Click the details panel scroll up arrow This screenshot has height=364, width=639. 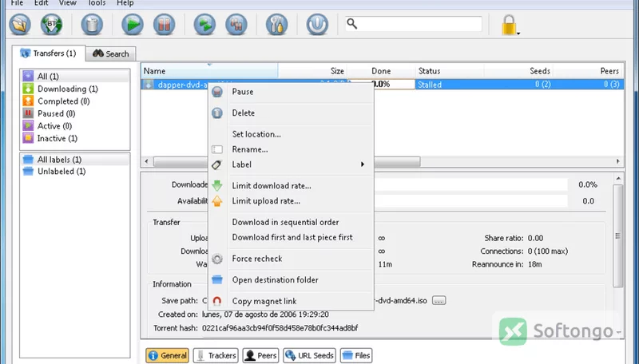click(x=617, y=178)
